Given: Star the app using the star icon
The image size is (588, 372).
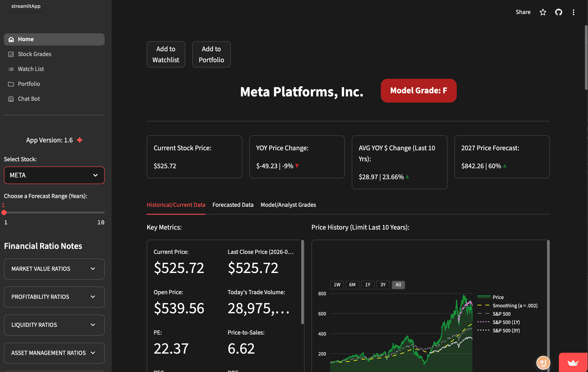Looking at the screenshot, I should coord(543,12).
